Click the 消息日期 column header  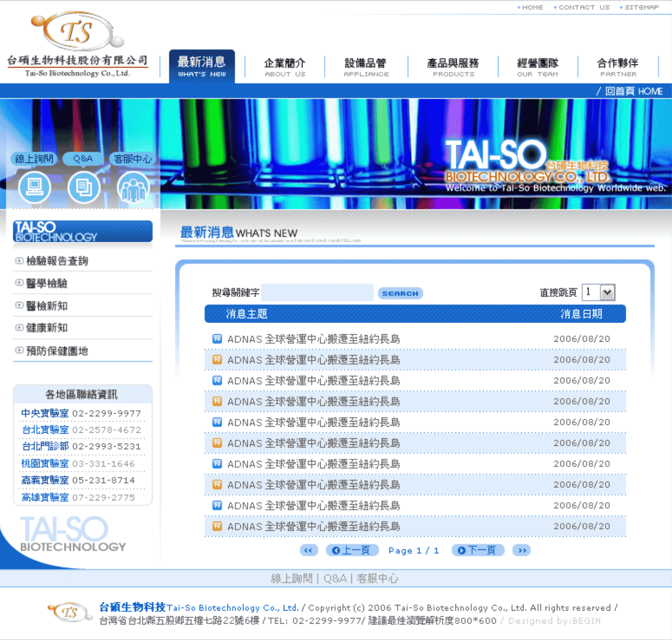click(581, 314)
